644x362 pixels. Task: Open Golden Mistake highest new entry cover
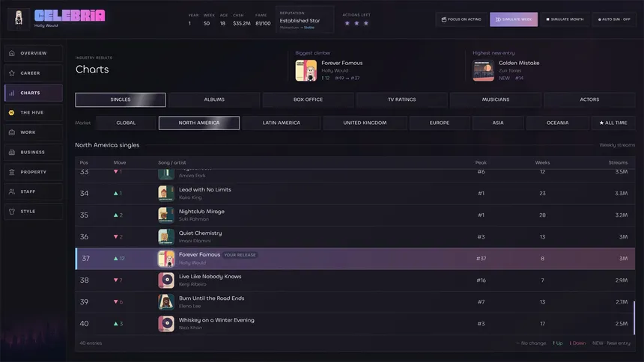click(x=484, y=70)
